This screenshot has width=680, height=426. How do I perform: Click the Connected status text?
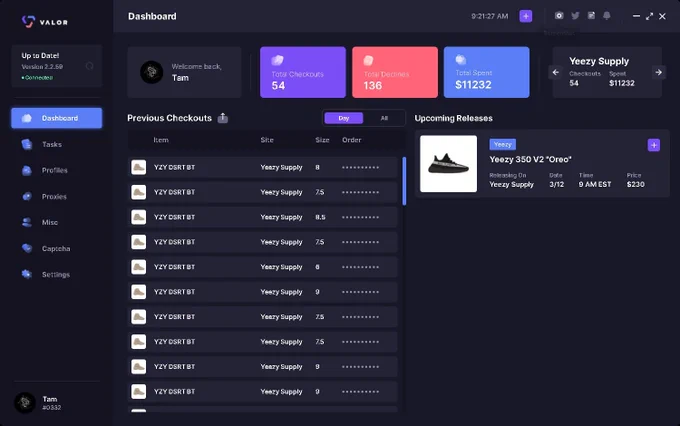[39, 78]
